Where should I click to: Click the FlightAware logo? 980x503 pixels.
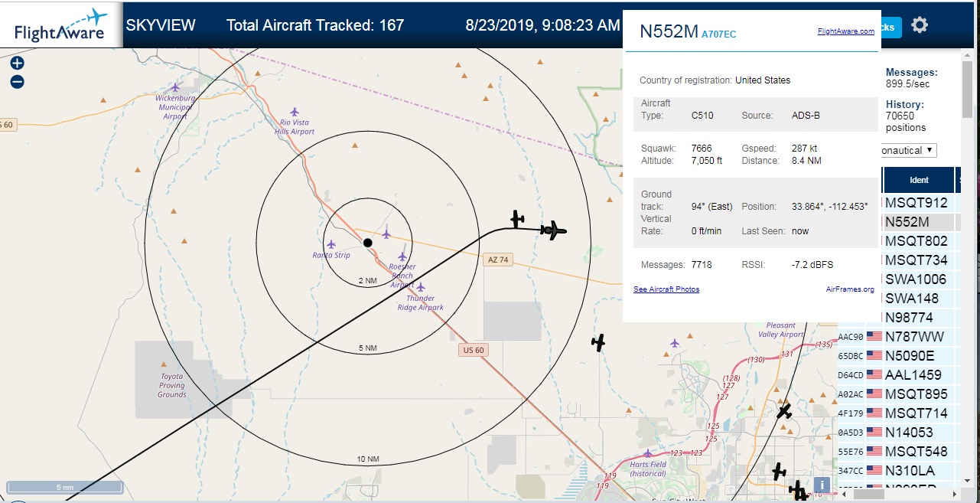pos(61,24)
